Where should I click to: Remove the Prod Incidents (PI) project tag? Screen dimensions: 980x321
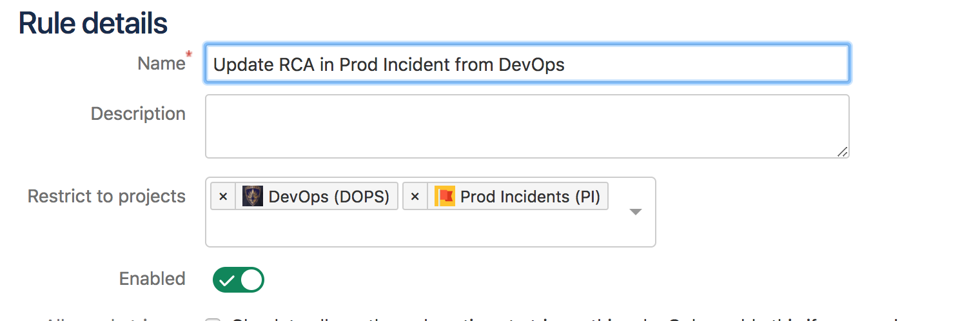click(415, 197)
